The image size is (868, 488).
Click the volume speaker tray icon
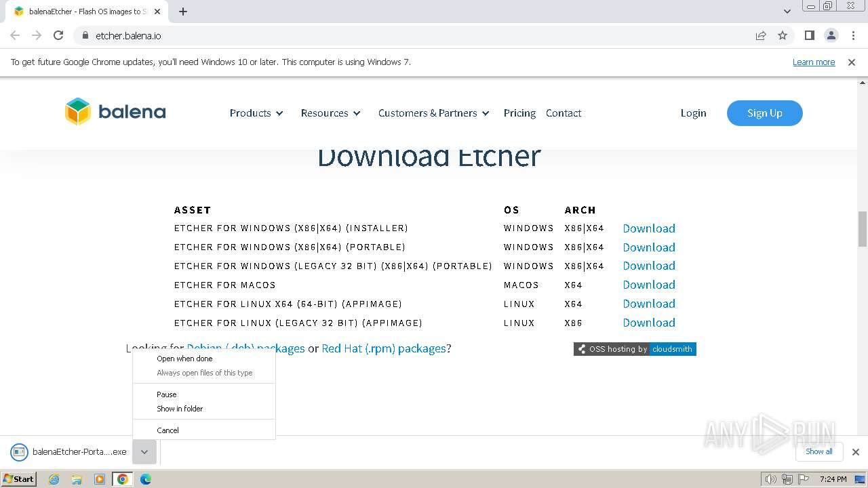771,479
